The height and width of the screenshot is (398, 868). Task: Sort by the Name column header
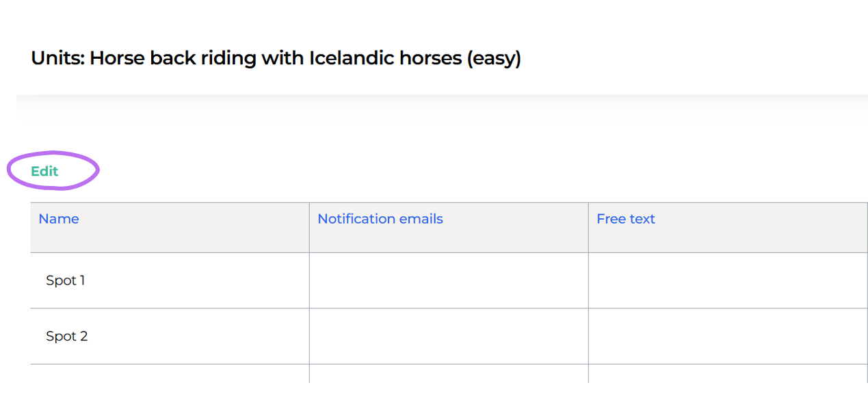[x=59, y=219]
